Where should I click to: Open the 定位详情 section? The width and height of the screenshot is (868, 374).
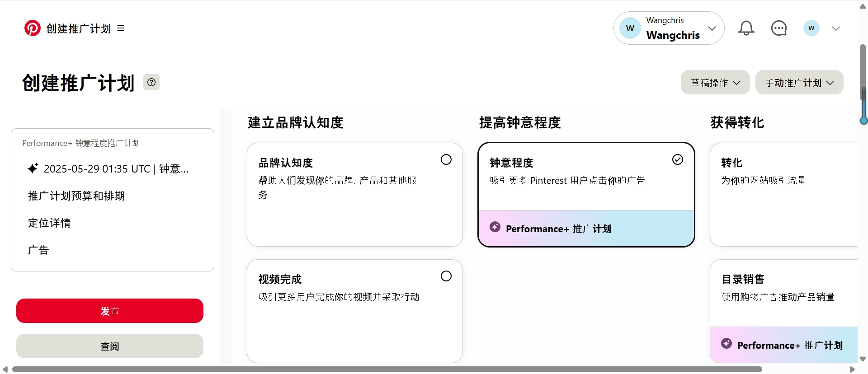click(x=49, y=223)
